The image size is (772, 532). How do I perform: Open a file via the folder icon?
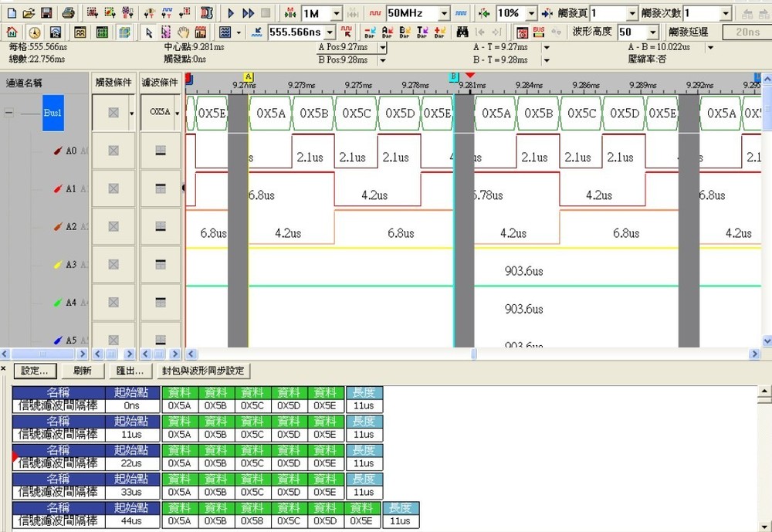pos(29,13)
